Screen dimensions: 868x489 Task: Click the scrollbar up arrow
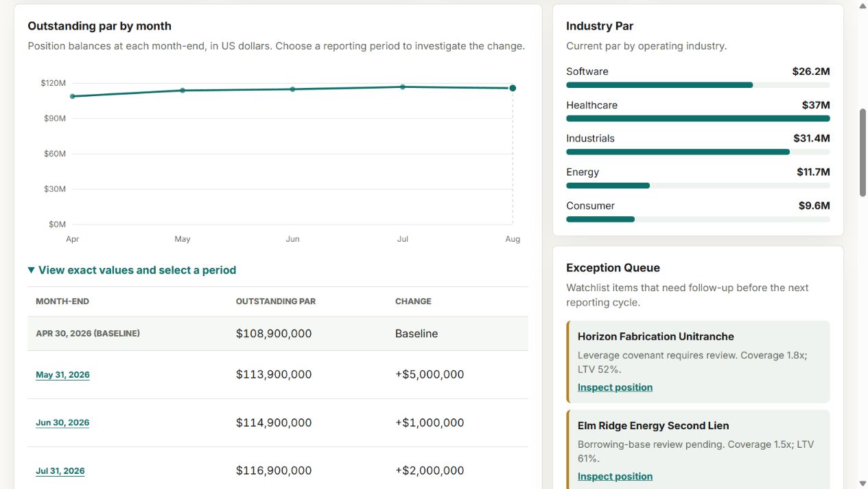pos(863,5)
